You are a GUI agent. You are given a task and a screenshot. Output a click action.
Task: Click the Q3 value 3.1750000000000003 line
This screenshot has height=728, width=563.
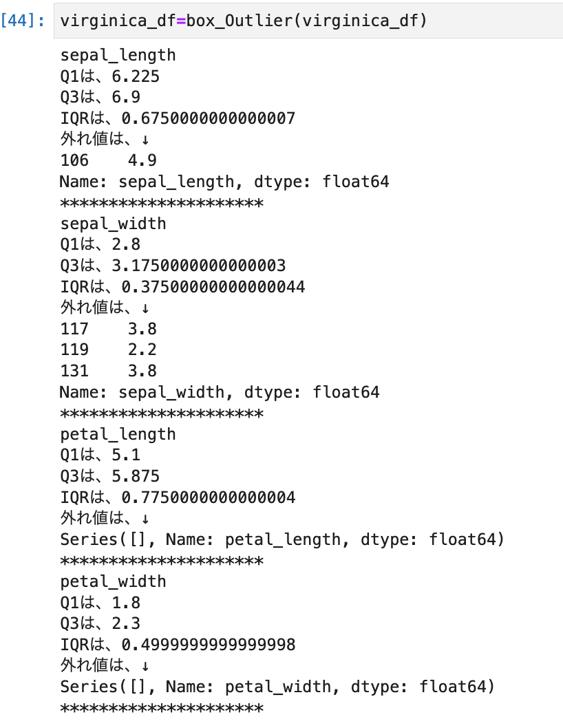click(x=173, y=266)
